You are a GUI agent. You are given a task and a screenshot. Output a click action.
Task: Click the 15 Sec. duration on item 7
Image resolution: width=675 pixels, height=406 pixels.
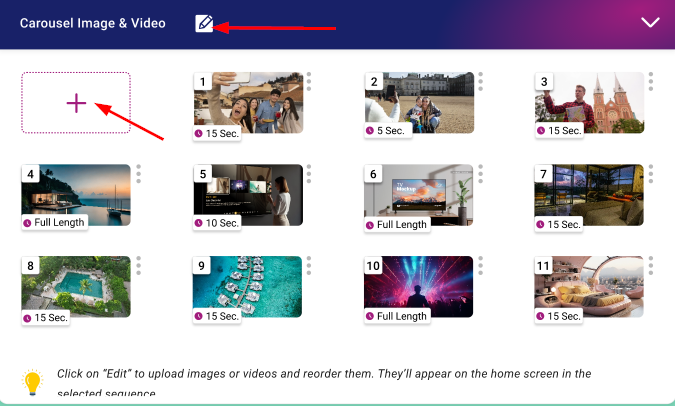click(559, 224)
